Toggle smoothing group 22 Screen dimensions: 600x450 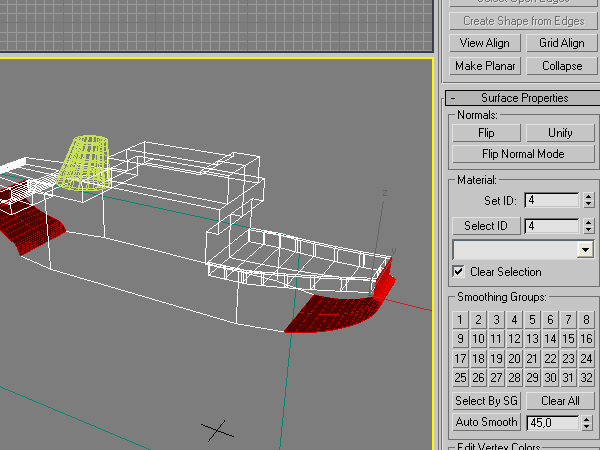pyautogui.click(x=550, y=359)
